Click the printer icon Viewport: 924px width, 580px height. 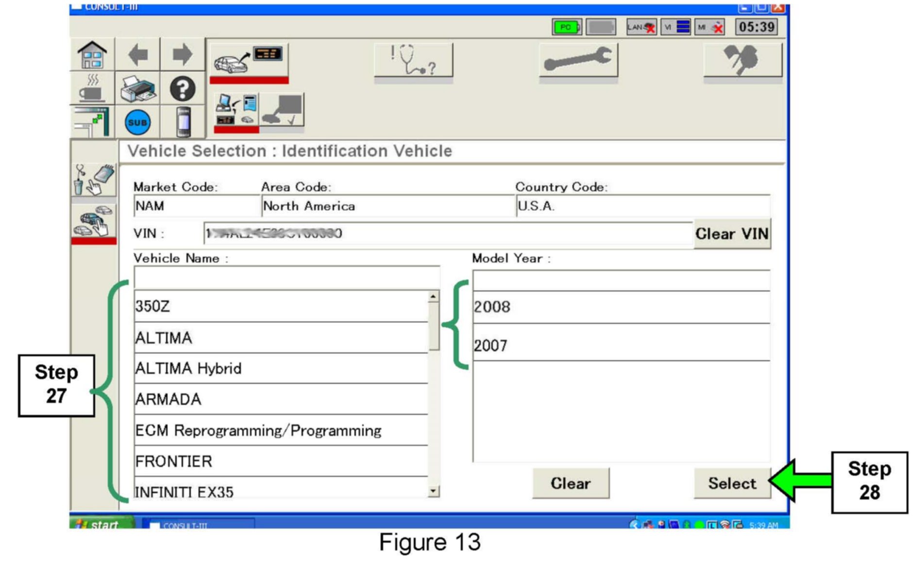138,89
